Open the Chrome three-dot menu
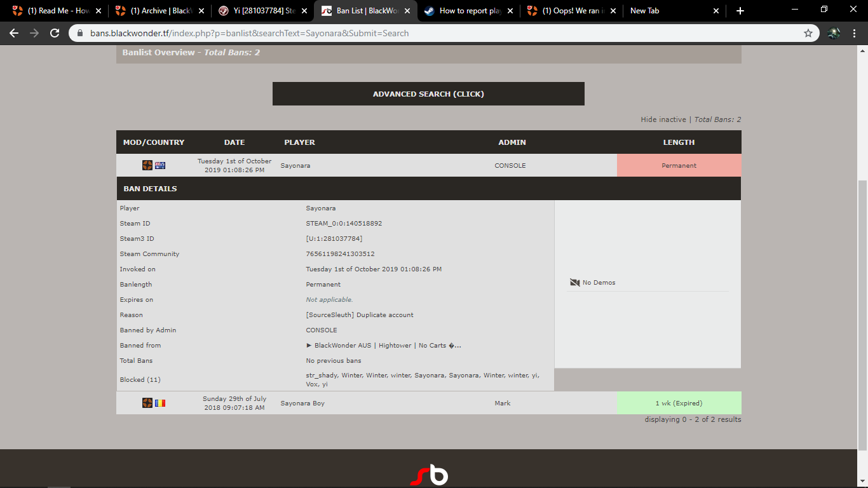 (x=855, y=33)
